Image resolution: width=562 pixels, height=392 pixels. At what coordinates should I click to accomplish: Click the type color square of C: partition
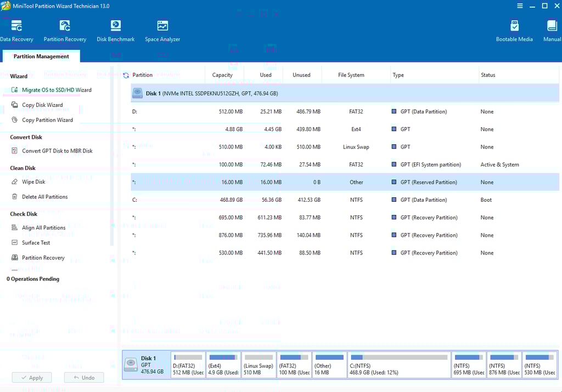pyautogui.click(x=394, y=200)
